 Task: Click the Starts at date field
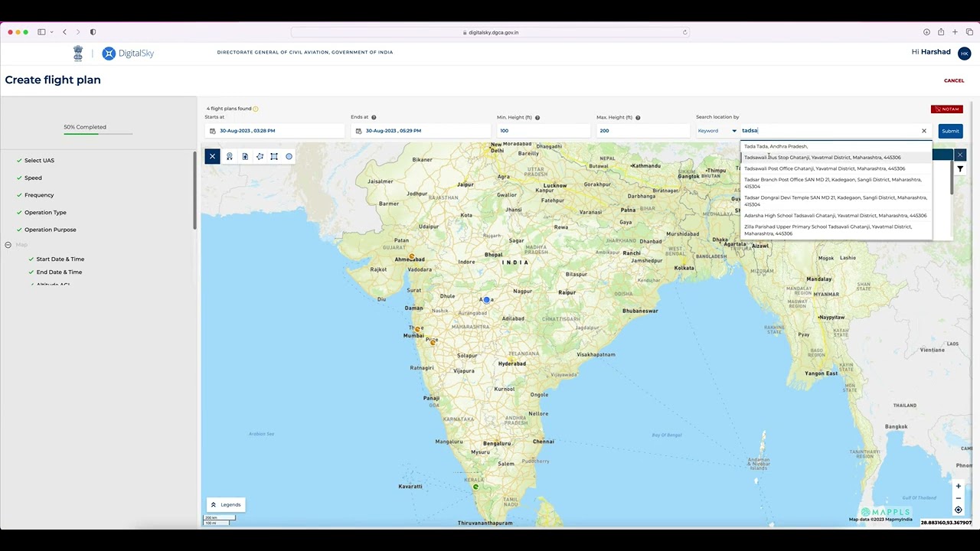[275, 131]
